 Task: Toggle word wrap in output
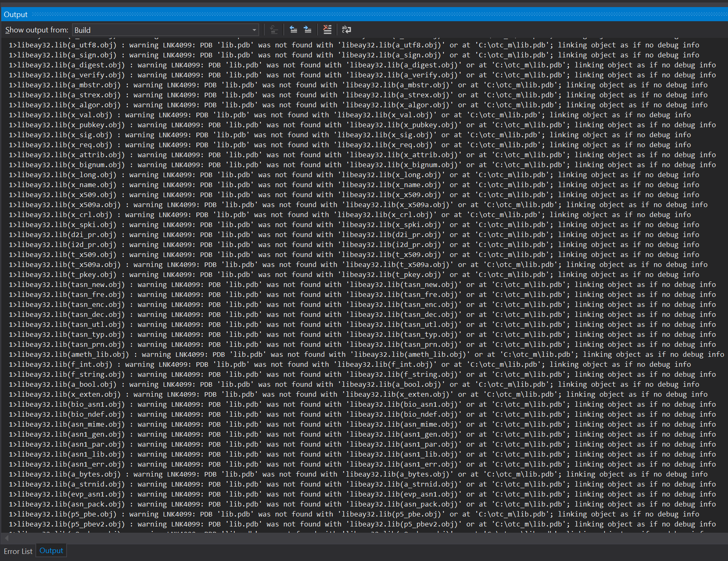pyautogui.click(x=346, y=30)
